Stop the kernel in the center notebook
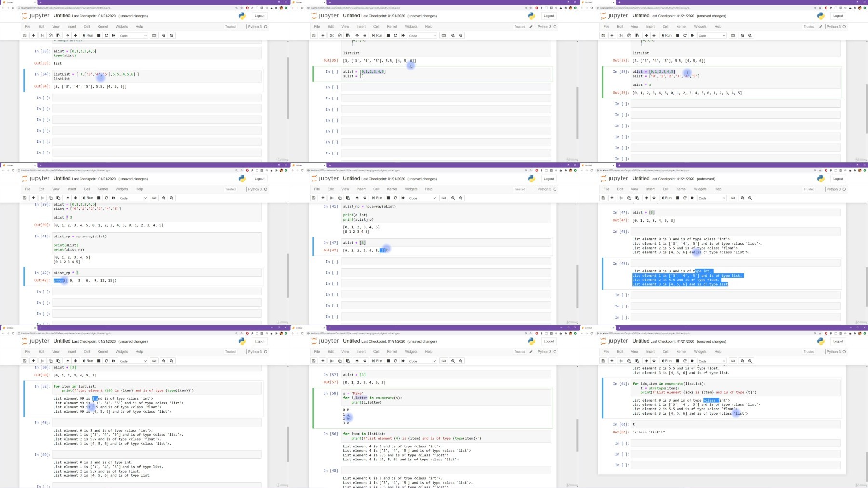This screenshot has height=488, width=868. tap(388, 198)
